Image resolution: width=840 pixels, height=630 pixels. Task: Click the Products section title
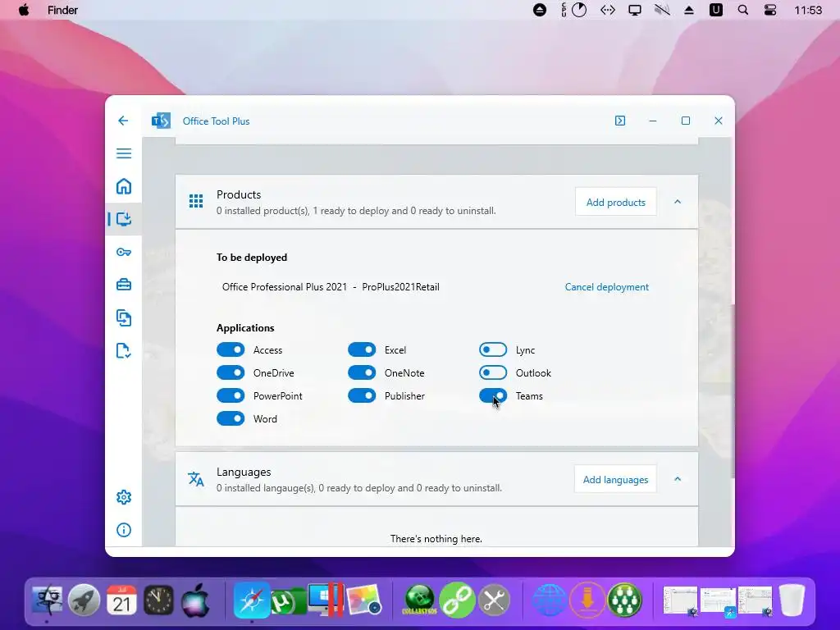239,194
